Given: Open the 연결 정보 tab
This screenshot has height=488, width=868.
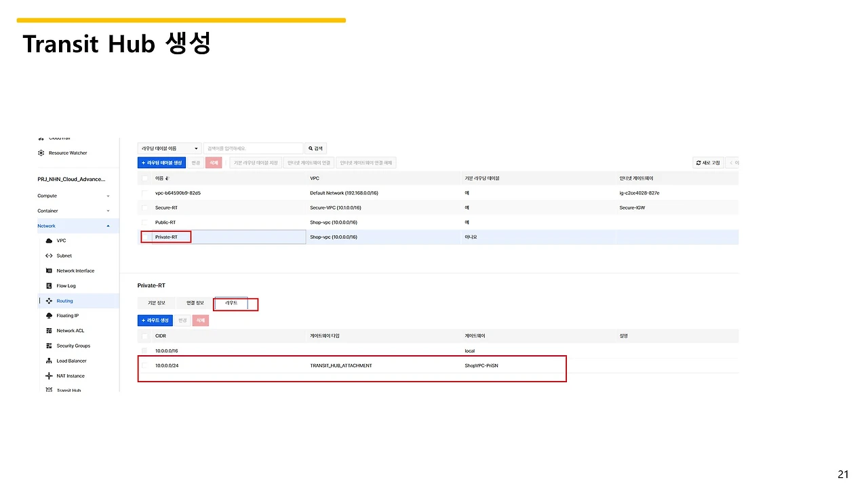Looking at the screenshot, I should [x=195, y=302].
